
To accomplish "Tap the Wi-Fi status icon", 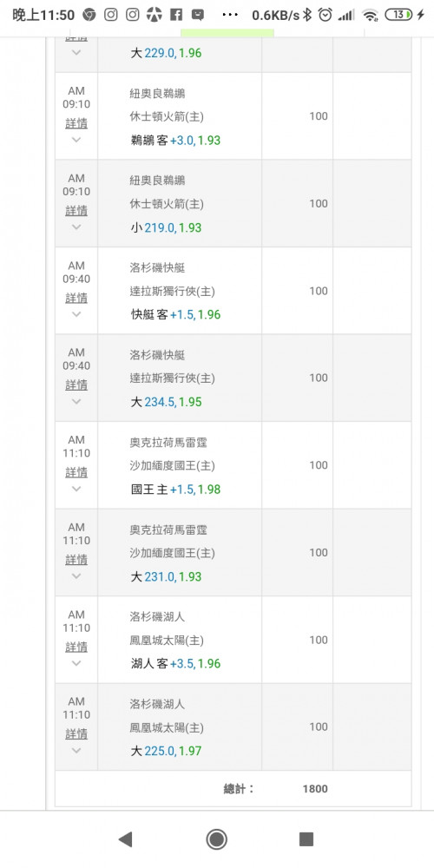I will click(x=371, y=16).
